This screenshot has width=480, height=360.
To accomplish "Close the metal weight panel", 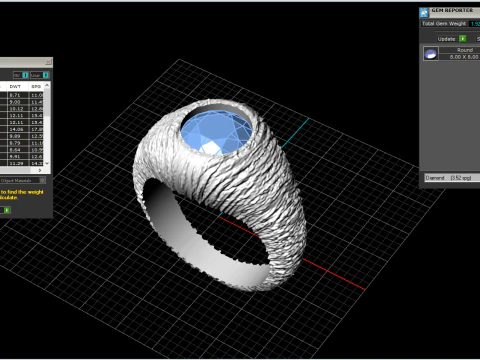I will click(x=48, y=62).
